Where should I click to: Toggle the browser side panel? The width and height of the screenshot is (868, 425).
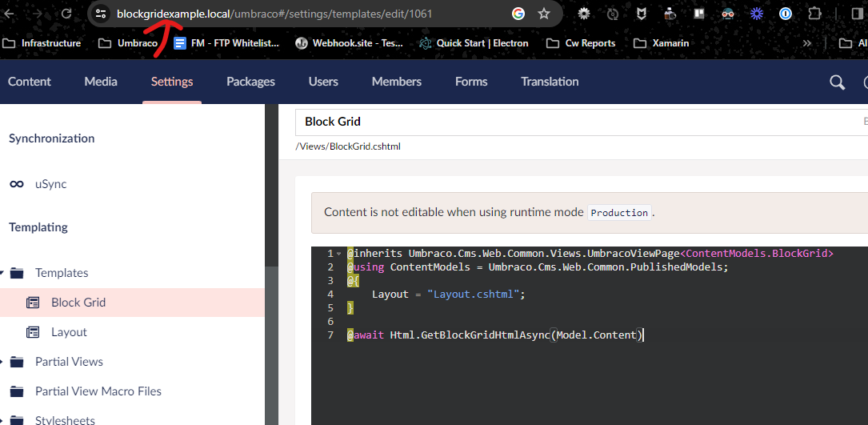click(858, 14)
